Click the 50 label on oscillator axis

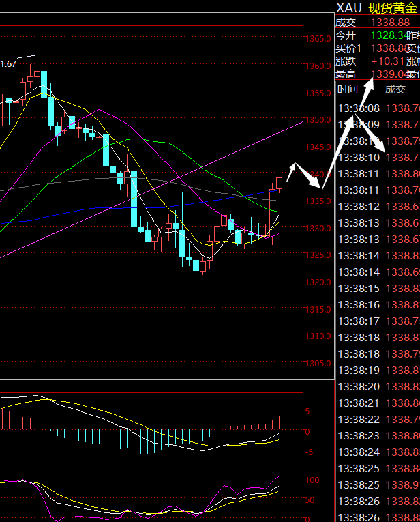pos(310,500)
